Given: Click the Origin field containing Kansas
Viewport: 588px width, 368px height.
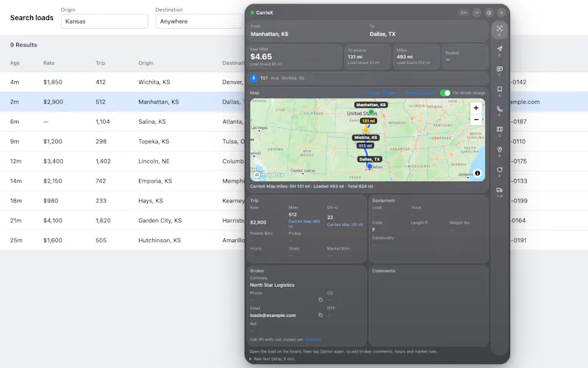Looking at the screenshot, I should point(104,21).
